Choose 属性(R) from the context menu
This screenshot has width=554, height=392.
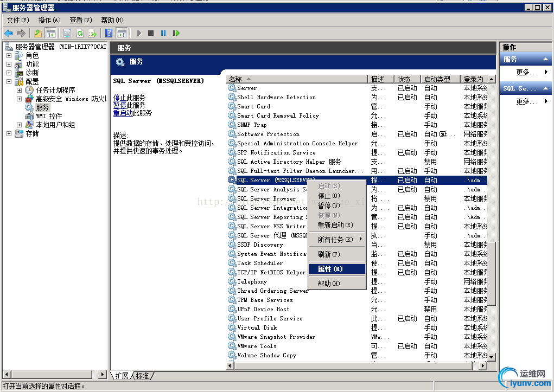tap(337, 269)
